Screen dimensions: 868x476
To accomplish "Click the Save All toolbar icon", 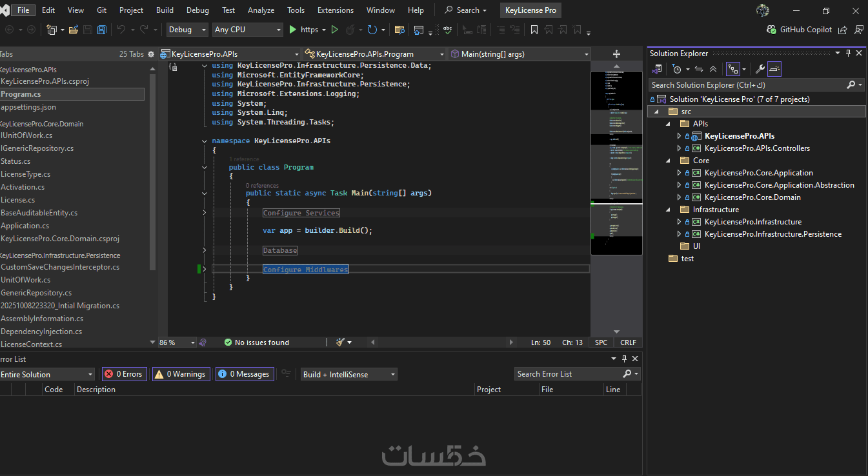I will click(102, 30).
